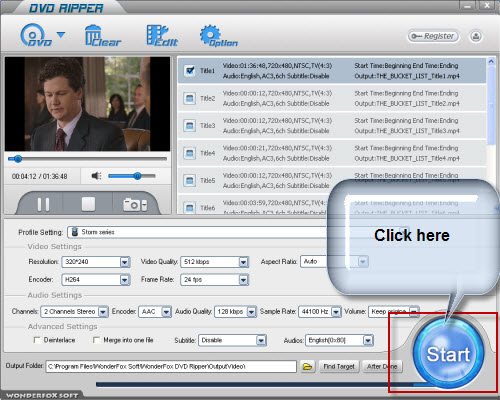
Task: Pause the video preview
Action: click(x=43, y=204)
